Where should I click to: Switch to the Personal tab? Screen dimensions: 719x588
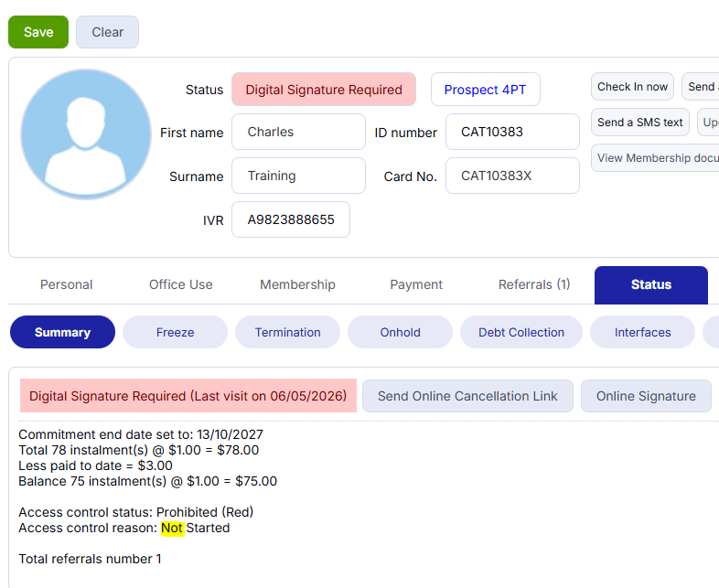pos(67,284)
